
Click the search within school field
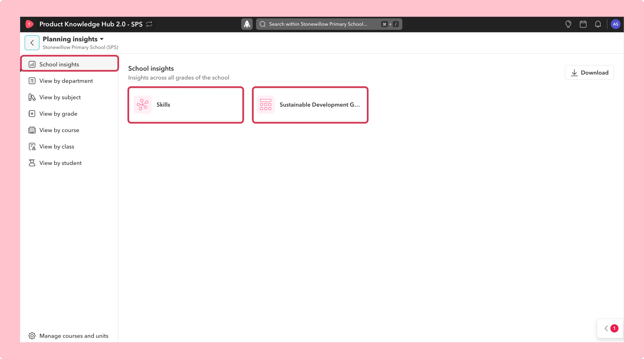[x=329, y=24]
